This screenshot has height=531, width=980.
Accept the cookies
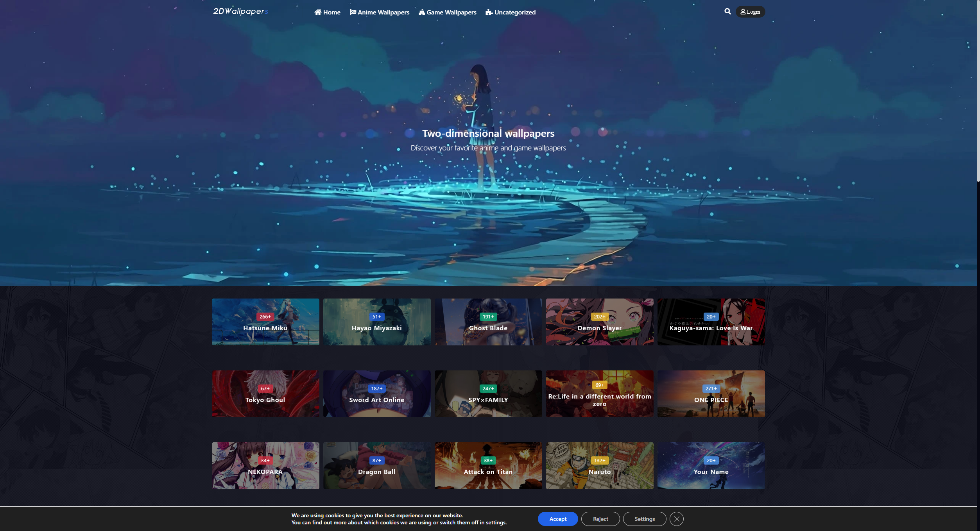tap(557, 519)
